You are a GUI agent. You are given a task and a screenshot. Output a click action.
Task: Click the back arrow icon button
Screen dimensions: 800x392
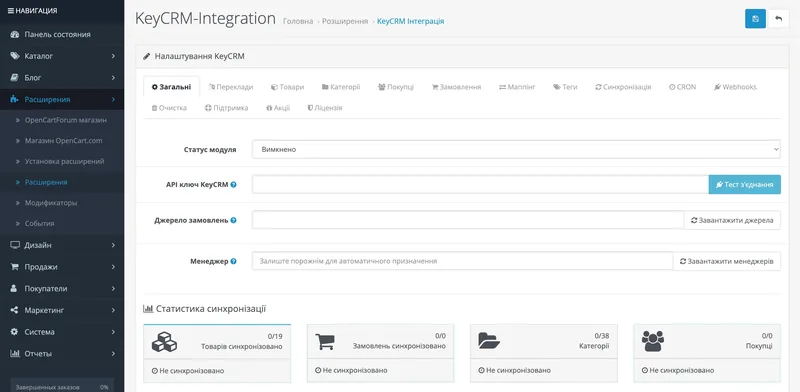tap(779, 19)
